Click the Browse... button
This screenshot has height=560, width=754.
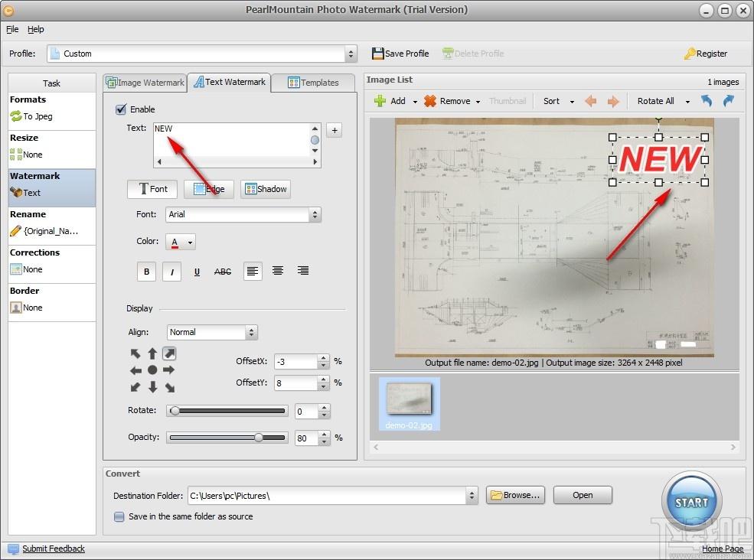(x=515, y=495)
